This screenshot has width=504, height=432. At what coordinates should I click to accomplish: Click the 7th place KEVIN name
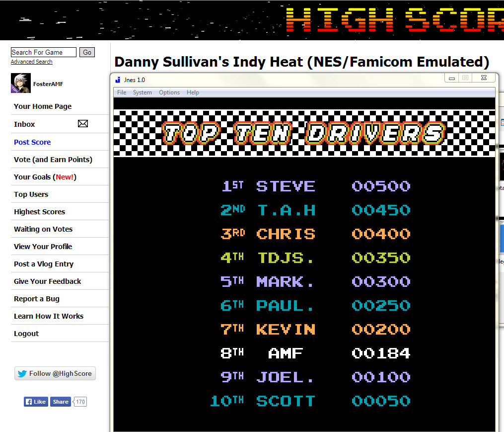(x=286, y=329)
